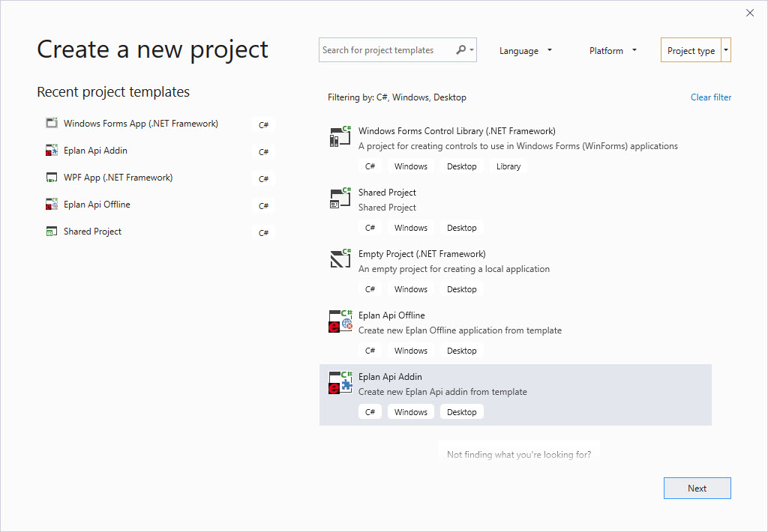Click the C# tag under Windows Forms Control Library
This screenshot has width=768, height=532.
click(370, 166)
